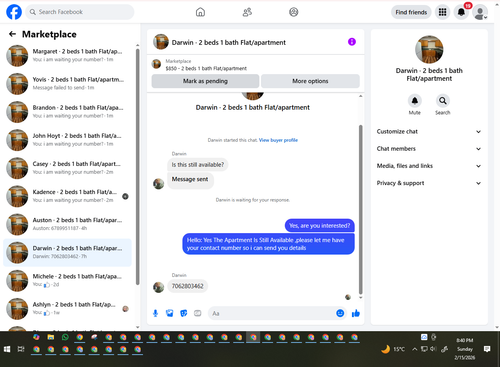This screenshot has height=367, width=500.
Task: Open the Friends icon in top bar
Action: click(x=247, y=12)
